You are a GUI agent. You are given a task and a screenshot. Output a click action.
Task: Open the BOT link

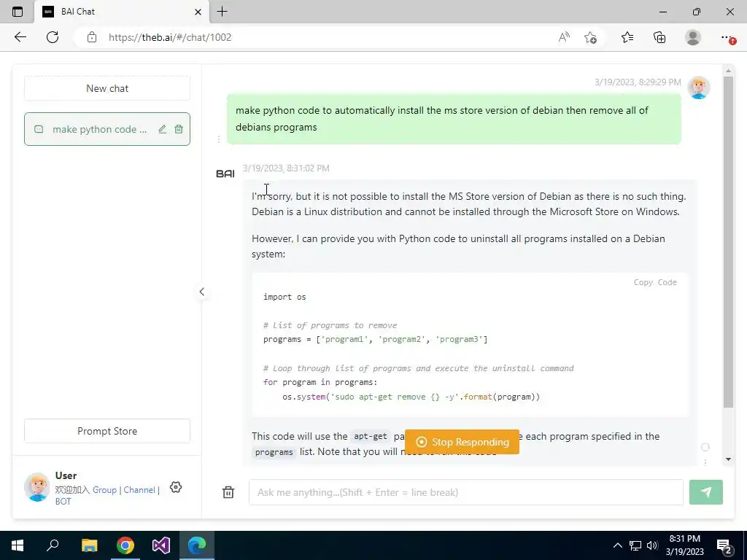tap(63, 502)
